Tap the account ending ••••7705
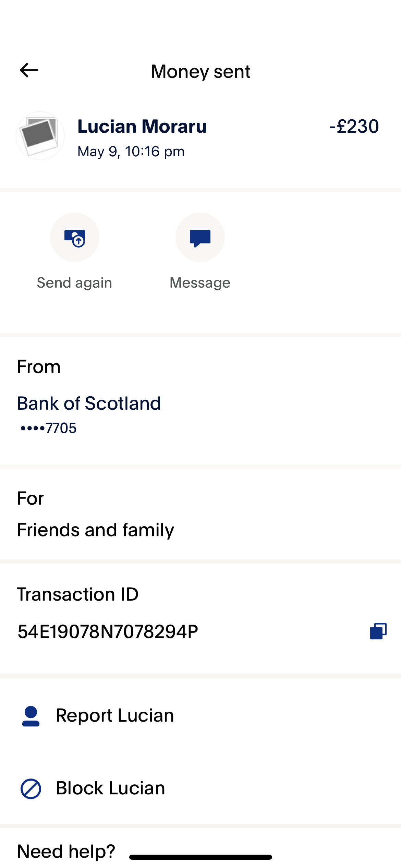This screenshot has width=401, height=868. pos(48,428)
